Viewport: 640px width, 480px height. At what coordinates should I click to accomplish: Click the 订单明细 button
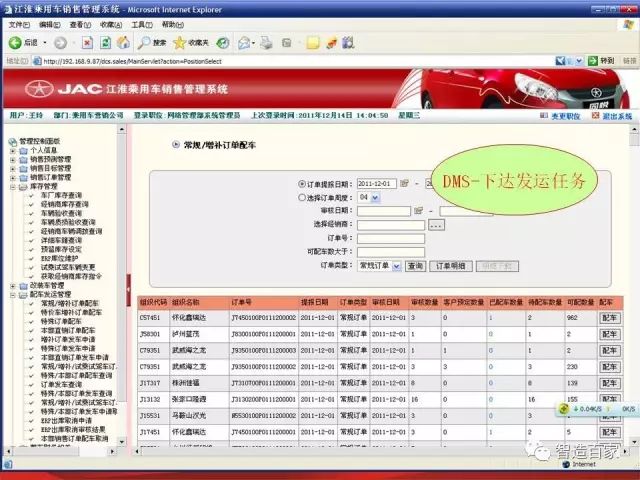[451, 266]
